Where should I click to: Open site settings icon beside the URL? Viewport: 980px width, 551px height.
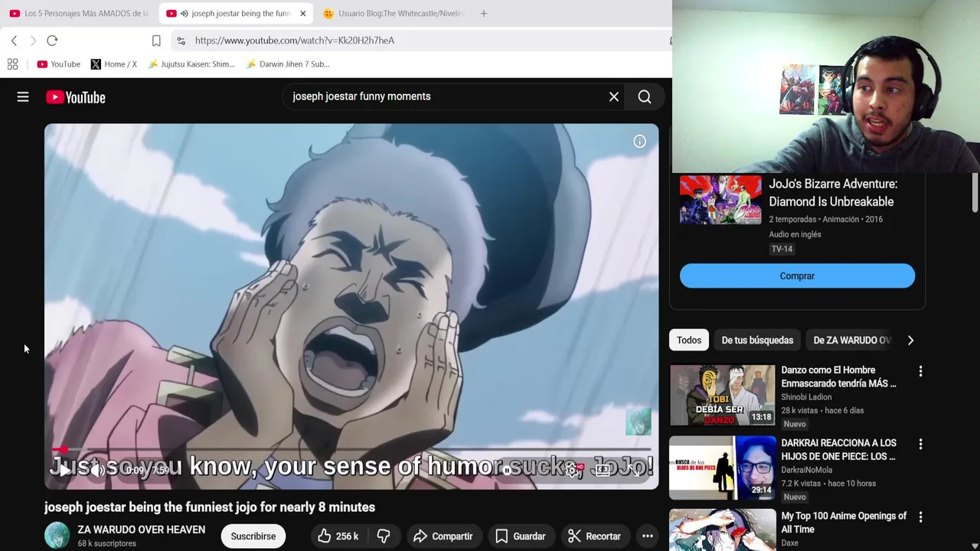[180, 41]
